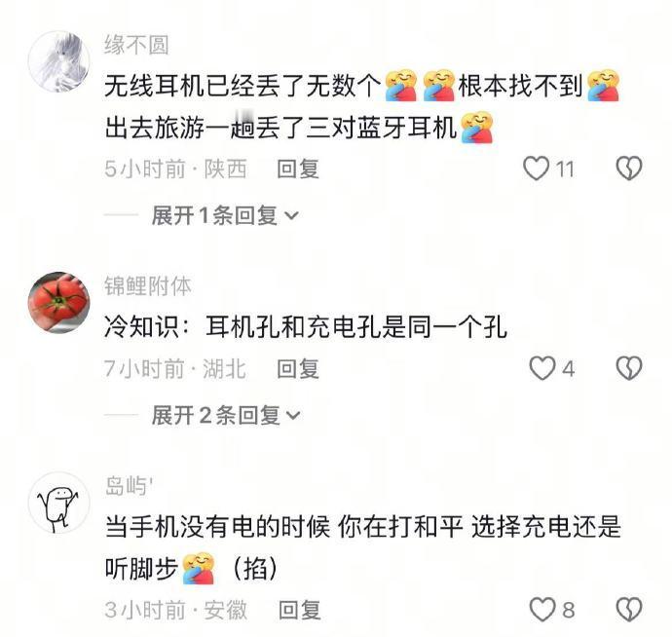Dislike 岛屿' comment with broken heart
The image size is (672, 637).
click(629, 610)
